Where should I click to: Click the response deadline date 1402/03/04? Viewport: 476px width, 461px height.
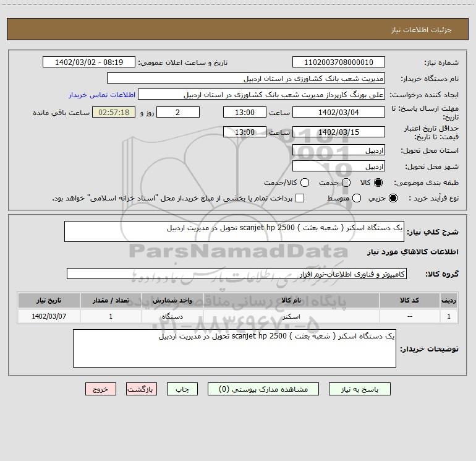(x=339, y=112)
